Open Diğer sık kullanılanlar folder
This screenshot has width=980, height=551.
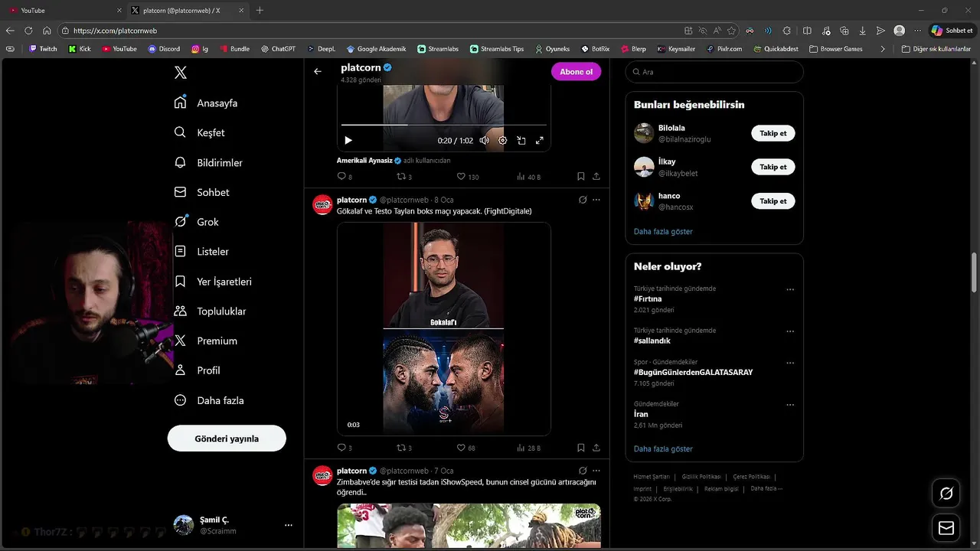click(x=936, y=48)
